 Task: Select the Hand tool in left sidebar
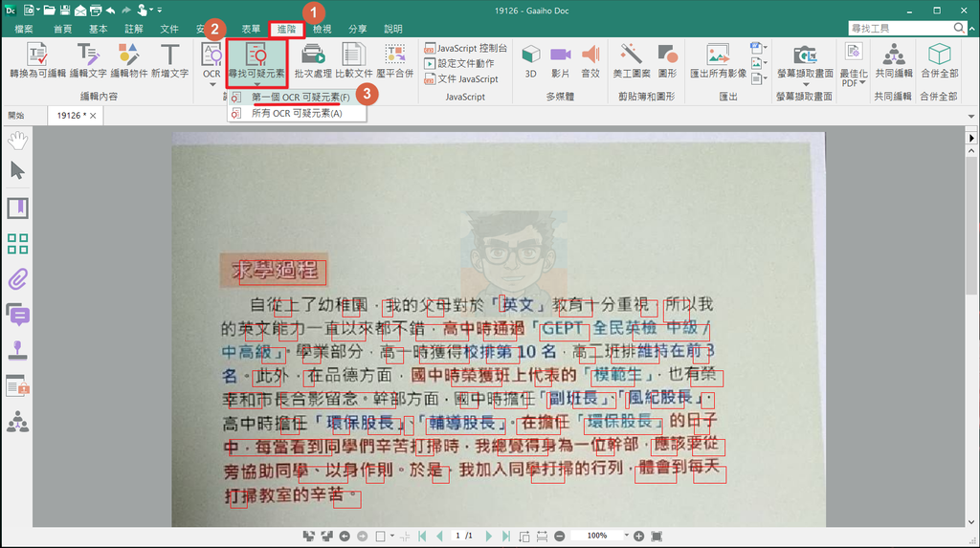click(x=17, y=141)
